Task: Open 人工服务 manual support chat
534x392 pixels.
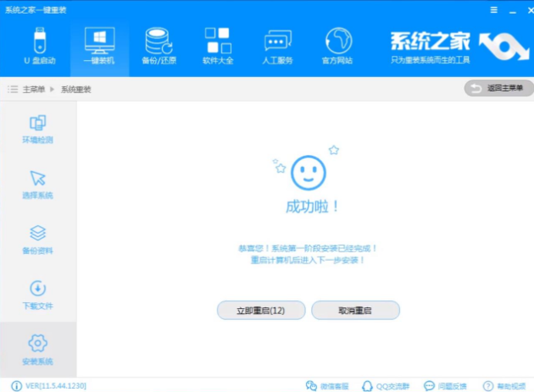Action: pyautogui.click(x=278, y=46)
